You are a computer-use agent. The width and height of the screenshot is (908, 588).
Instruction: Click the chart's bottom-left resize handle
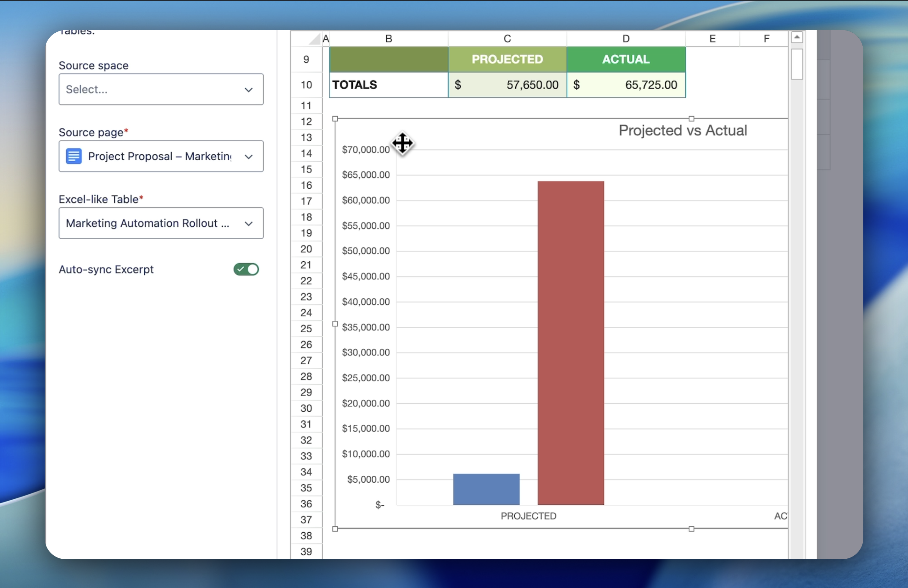click(335, 529)
